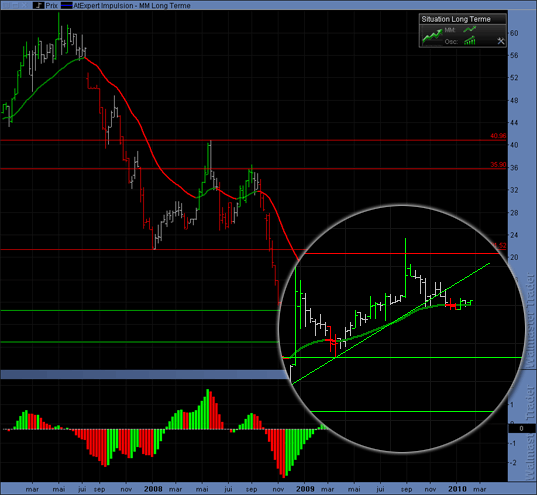Click the faded close X in chart header
This screenshot has height=495, width=537.
[24, 5]
